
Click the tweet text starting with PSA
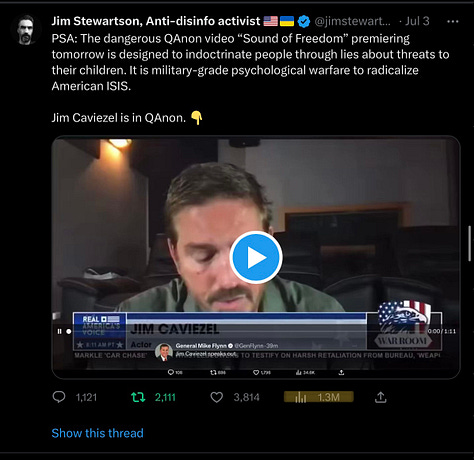pos(250,62)
